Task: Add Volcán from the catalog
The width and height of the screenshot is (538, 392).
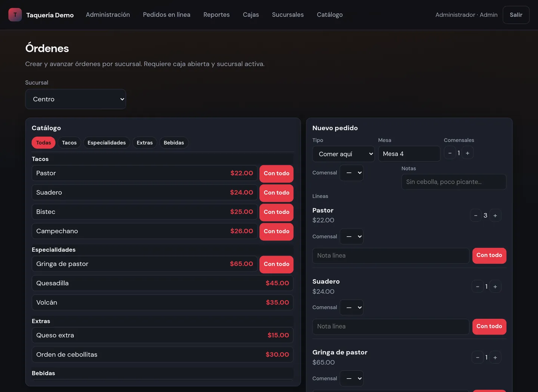Action: point(163,302)
